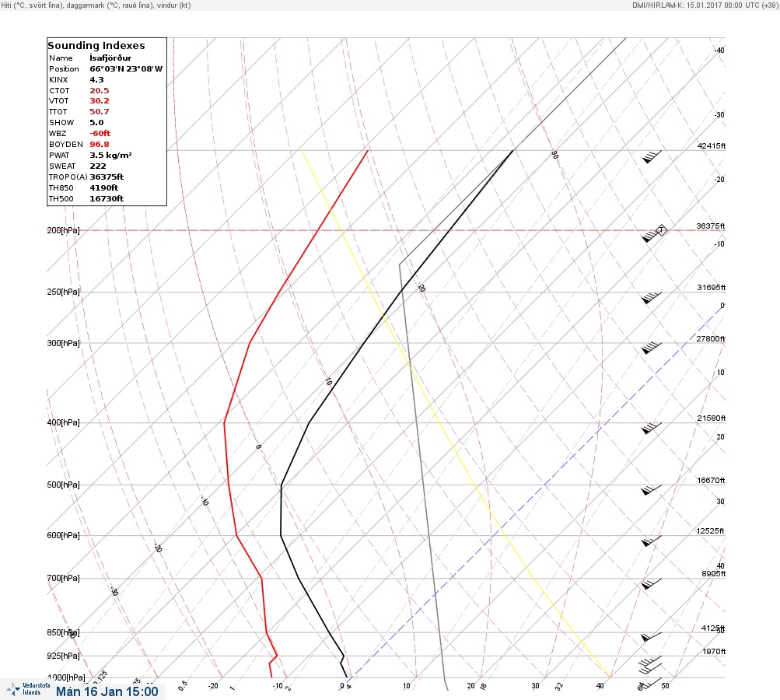This screenshot has width=780, height=700.
Task: Click the 27800ft altitude label
Action: click(711, 339)
